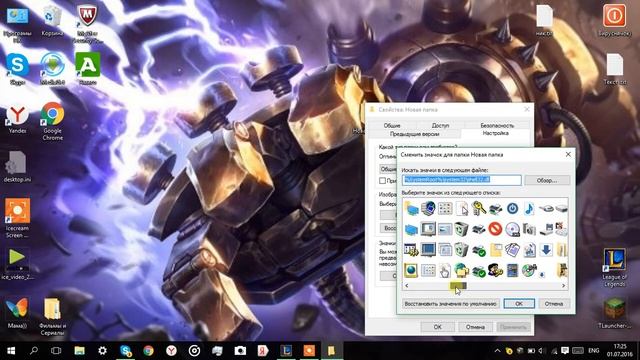Choose the red prohibited sign icon
The height and width of the screenshot is (360, 640).
point(495,229)
